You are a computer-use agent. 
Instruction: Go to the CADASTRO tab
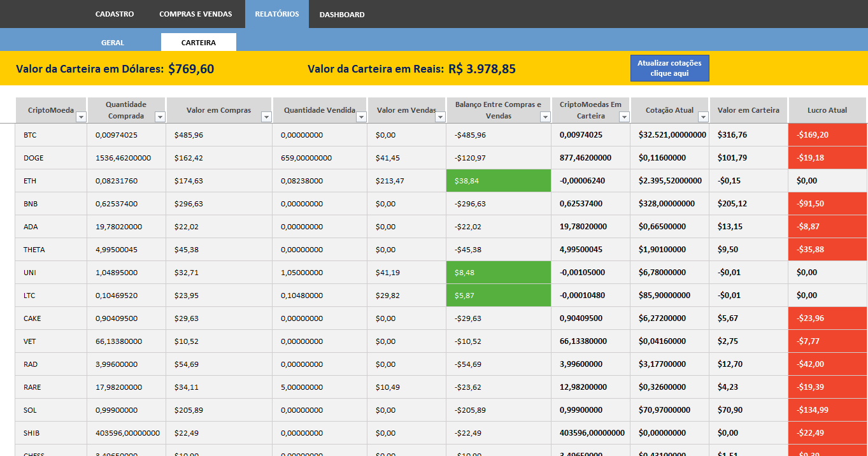(115, 14)
